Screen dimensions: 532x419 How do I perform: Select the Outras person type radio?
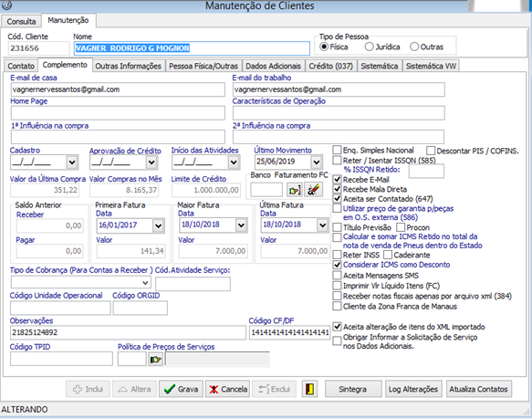tap(414, 47)
